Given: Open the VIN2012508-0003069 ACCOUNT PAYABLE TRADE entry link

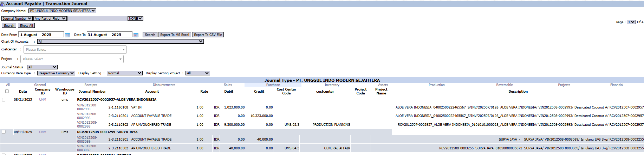Looking at the screenshot, I should coord(87,139).
